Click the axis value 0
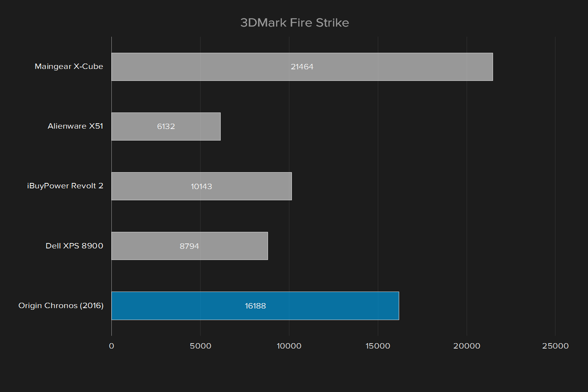 pyautogui.click(x=112, y=346)
